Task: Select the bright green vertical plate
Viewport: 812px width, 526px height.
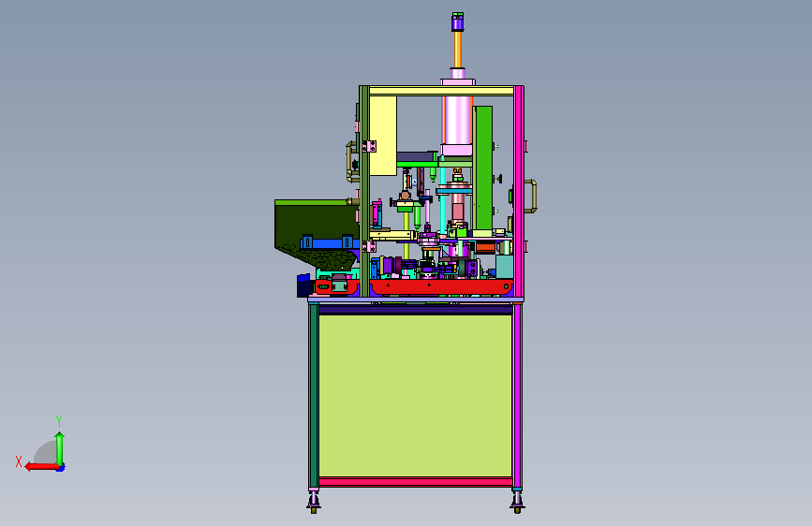Action: 483,168
